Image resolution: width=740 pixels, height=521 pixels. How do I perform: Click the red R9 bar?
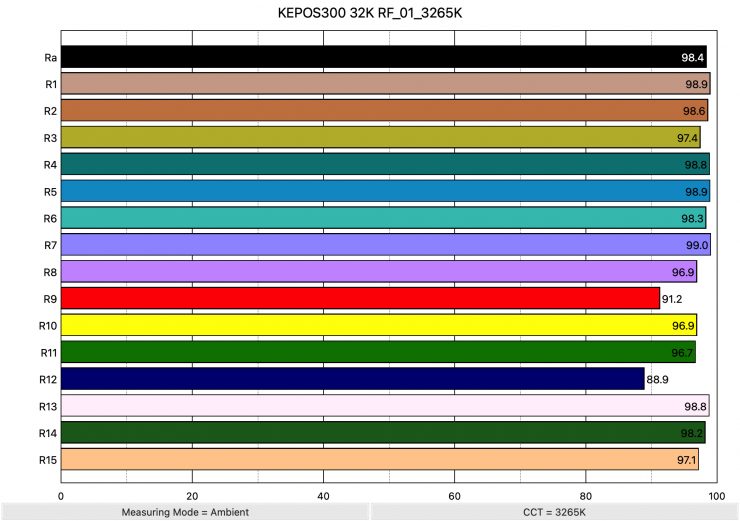360,298
